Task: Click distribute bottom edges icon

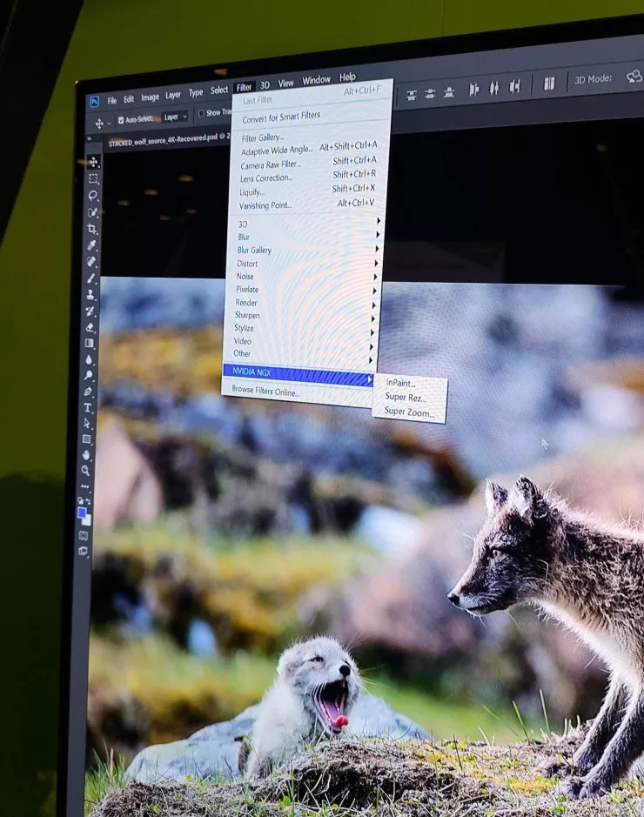Action: coord(449,92)
